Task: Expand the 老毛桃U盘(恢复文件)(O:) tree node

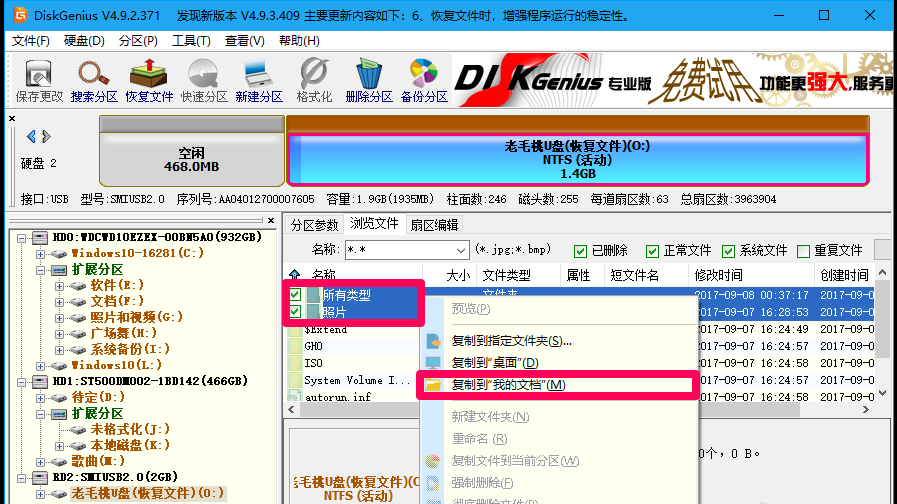Action: [x=40, y=494]
